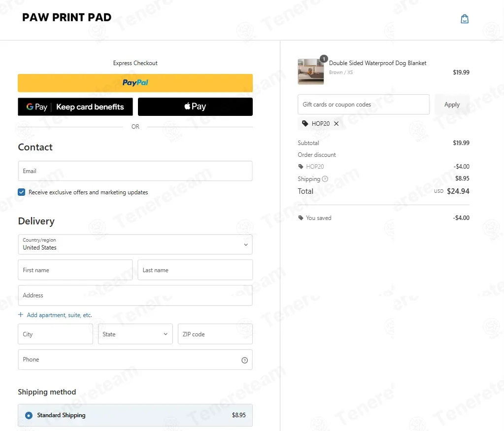Screen dimensions: 504x431
Task: Open the State dropdown
Action: pos(135,334)
